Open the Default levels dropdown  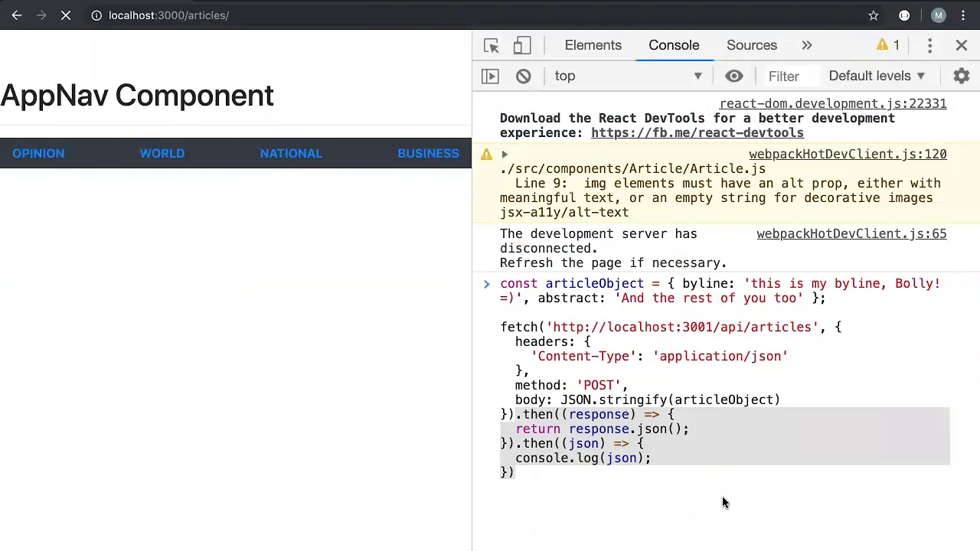click(x=877, y=76)
